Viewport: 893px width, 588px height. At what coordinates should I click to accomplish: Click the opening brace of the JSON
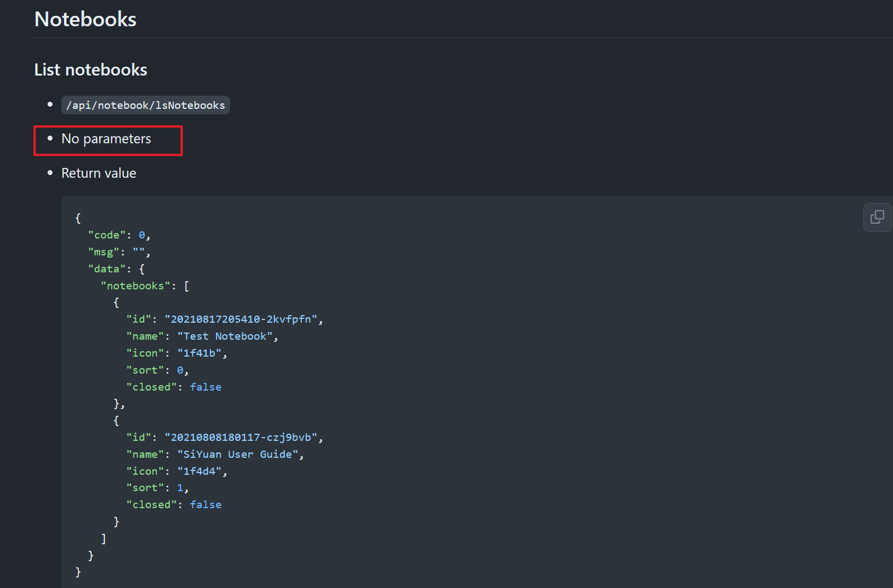coord(78,218)
